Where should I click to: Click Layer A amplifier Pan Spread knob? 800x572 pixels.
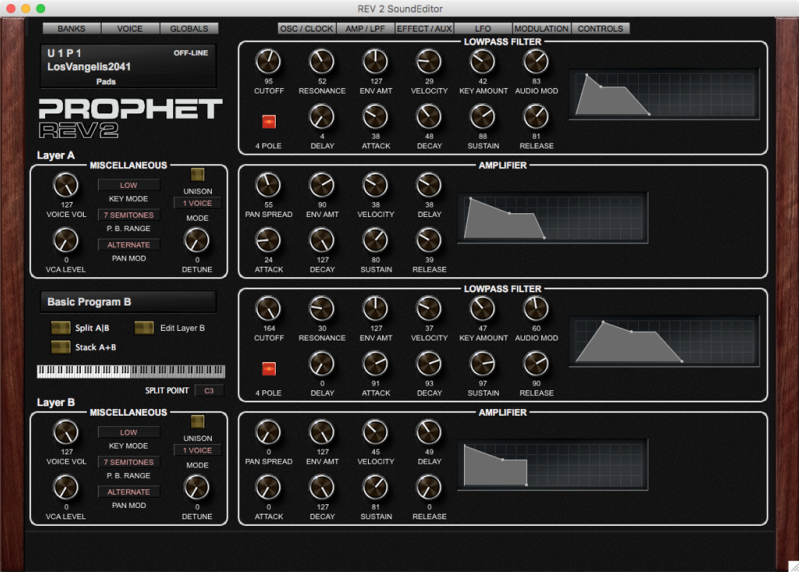pyautogui.click(x=267, y=184)
